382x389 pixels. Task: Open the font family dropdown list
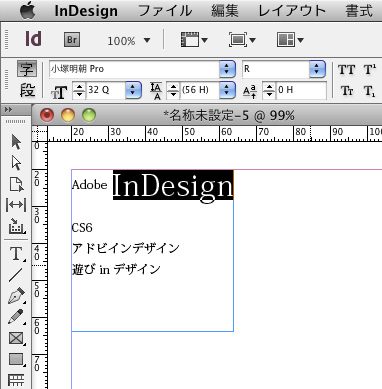pos(227,69)
